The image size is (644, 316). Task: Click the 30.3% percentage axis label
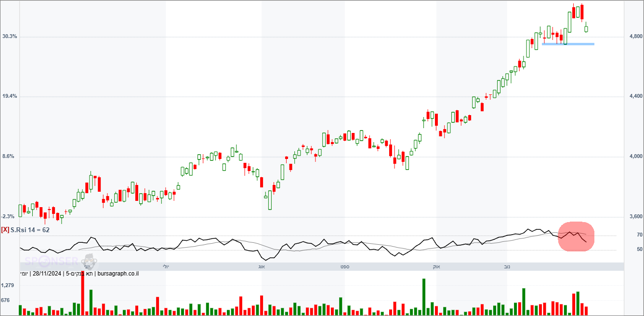[10, 37]
